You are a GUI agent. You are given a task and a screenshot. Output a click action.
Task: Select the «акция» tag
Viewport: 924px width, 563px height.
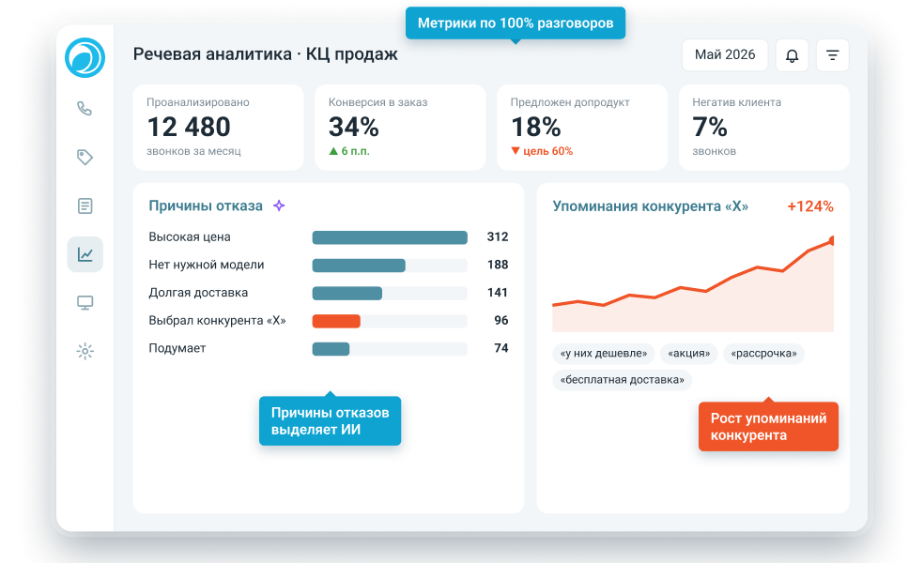(689, 354)
